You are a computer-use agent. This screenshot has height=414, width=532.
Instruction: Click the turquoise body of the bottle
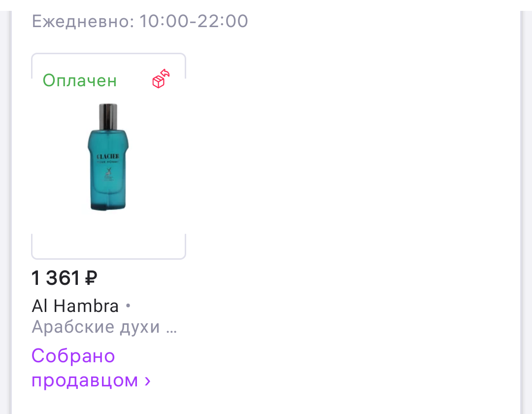click(x=108, y=170)
